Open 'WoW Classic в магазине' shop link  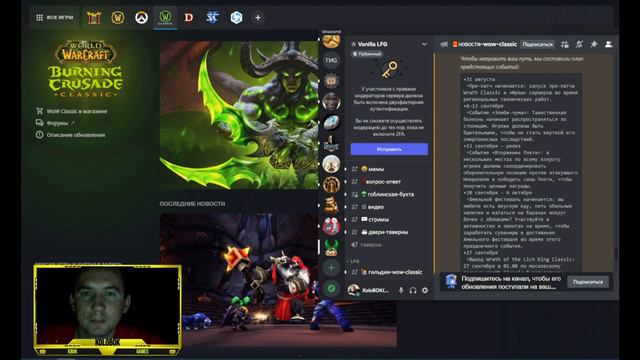72,111
